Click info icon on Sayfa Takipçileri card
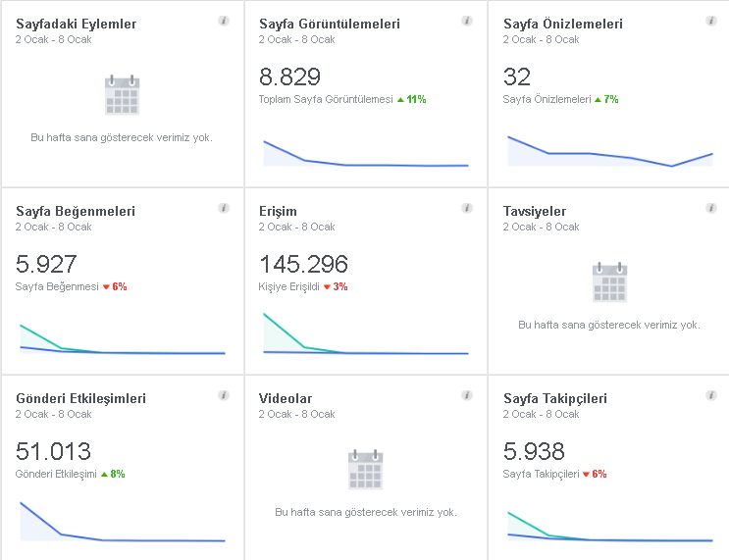The width and height of the screenshot is (729, 560). click(x=711, y=395)
